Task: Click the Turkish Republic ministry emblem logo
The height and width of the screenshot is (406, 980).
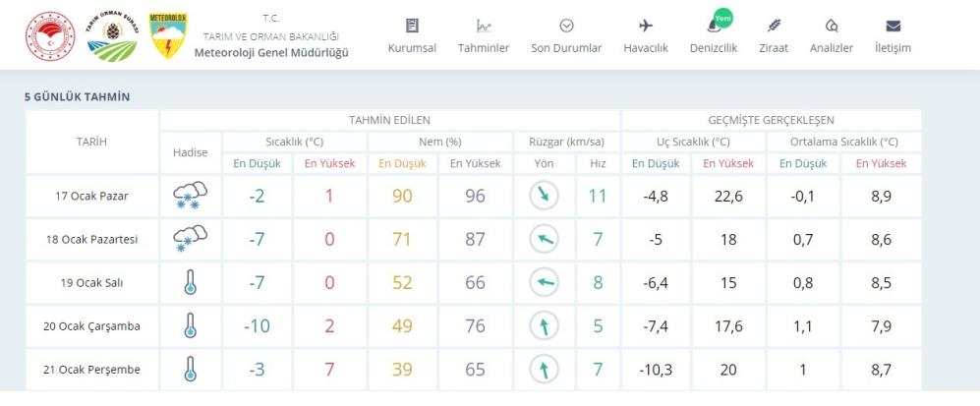Action: (51, 36)
